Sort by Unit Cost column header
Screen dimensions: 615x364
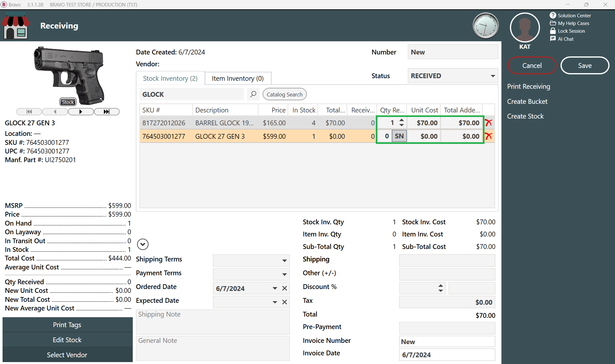point(424,110)
